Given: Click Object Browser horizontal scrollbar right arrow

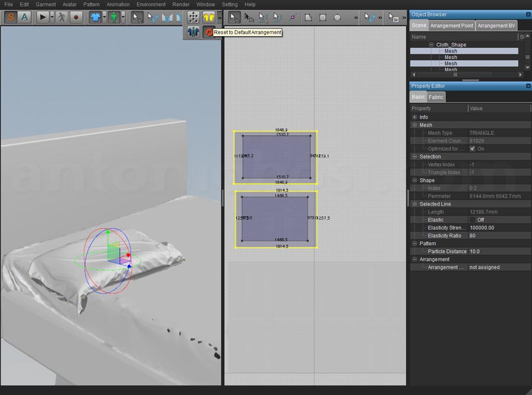Looking at the screenshot, I should coord(520,75).
